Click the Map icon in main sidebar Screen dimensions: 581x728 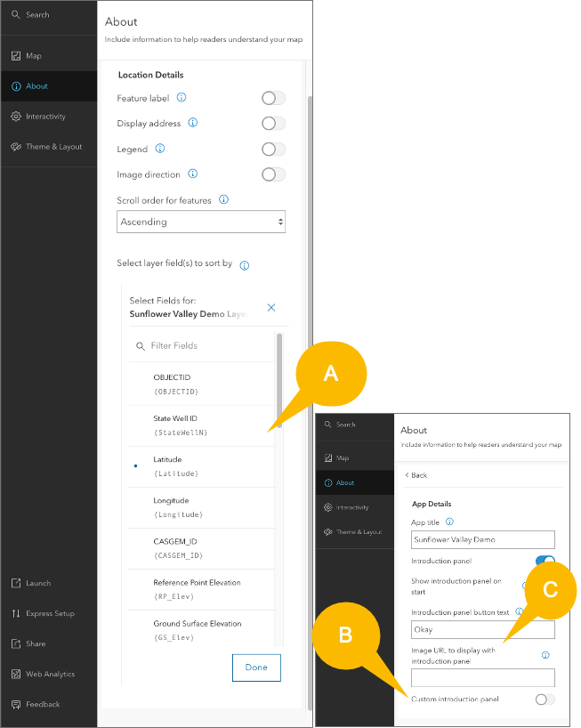(16, 56)
